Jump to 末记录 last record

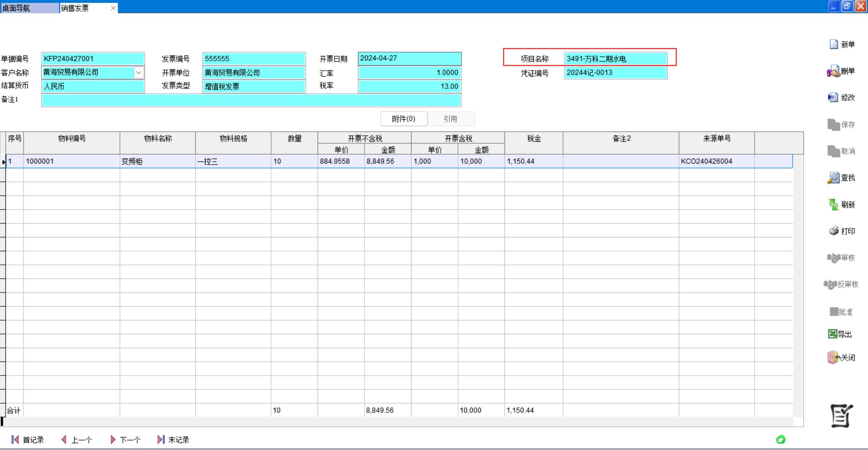click(x=173, y=440)
